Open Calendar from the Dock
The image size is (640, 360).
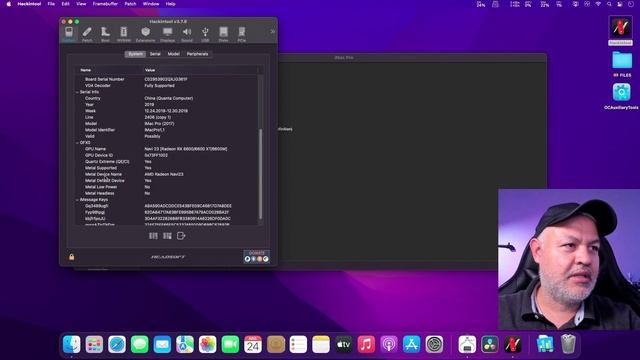[253, 345]
